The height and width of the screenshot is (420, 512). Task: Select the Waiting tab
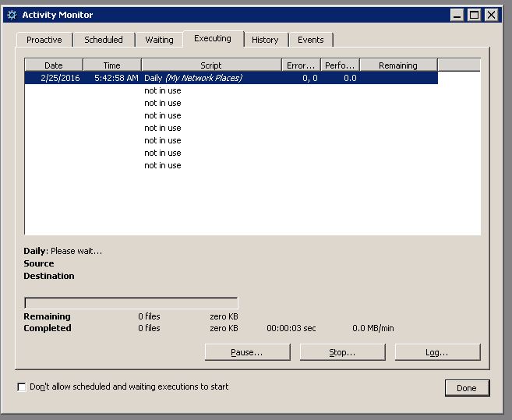click(159, 40)
